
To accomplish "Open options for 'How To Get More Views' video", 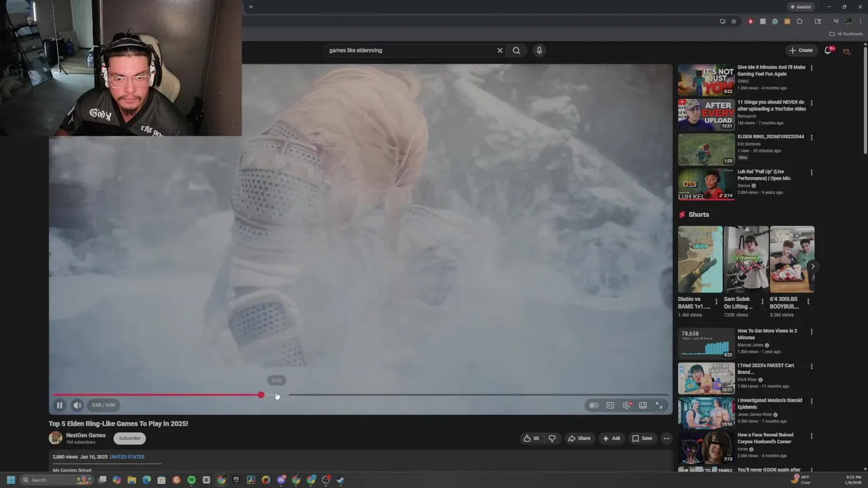I will tap(812, 331).
